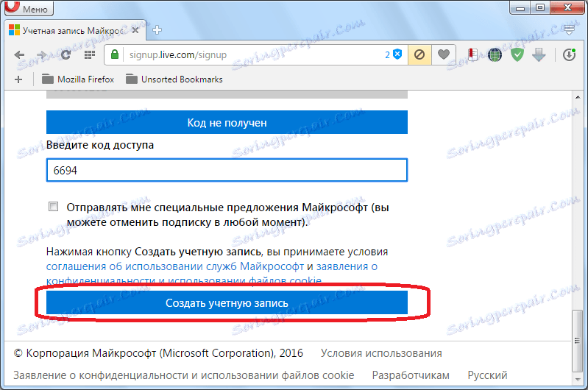Click the Создать учетную запись button

[x=227, y=302]
